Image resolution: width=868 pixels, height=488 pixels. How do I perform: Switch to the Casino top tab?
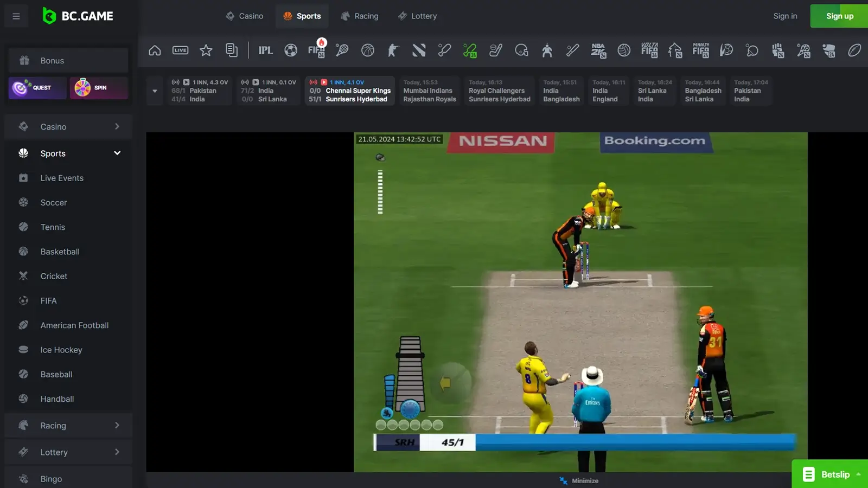[245, 16]
